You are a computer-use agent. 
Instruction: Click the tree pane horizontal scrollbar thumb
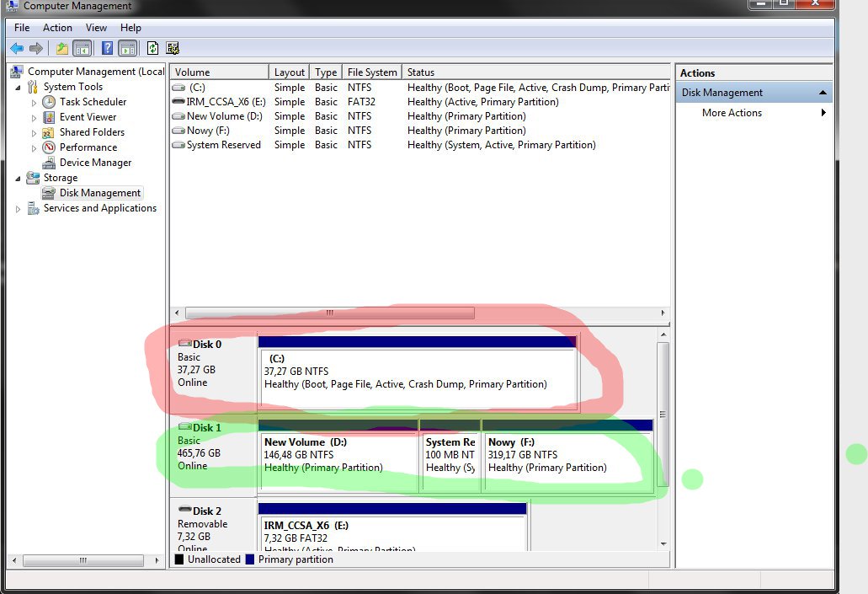point(83,560)
